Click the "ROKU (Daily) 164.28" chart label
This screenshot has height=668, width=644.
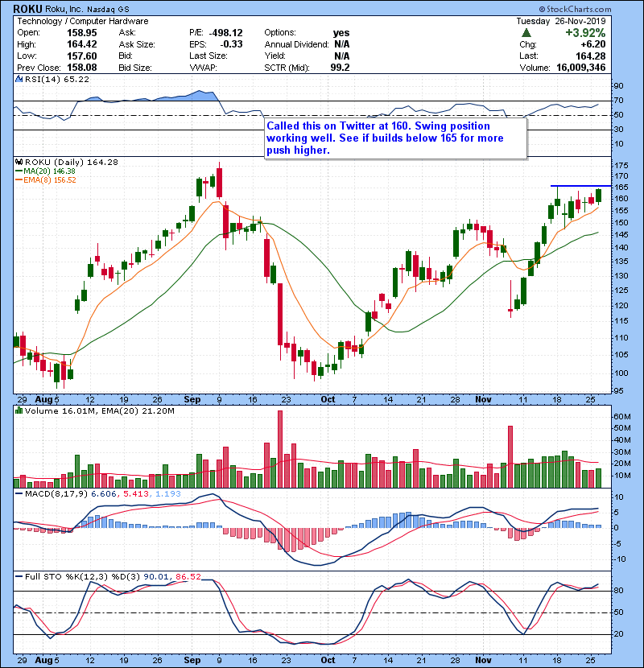click(71, 163)
